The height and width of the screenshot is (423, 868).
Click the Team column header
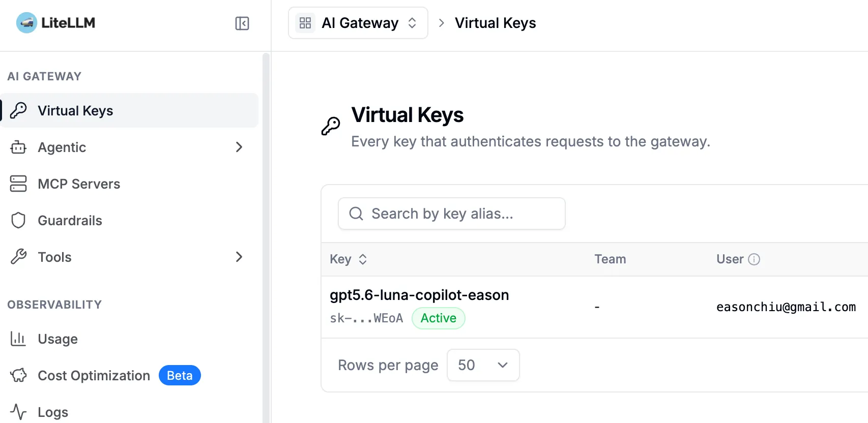coord(610,259)
